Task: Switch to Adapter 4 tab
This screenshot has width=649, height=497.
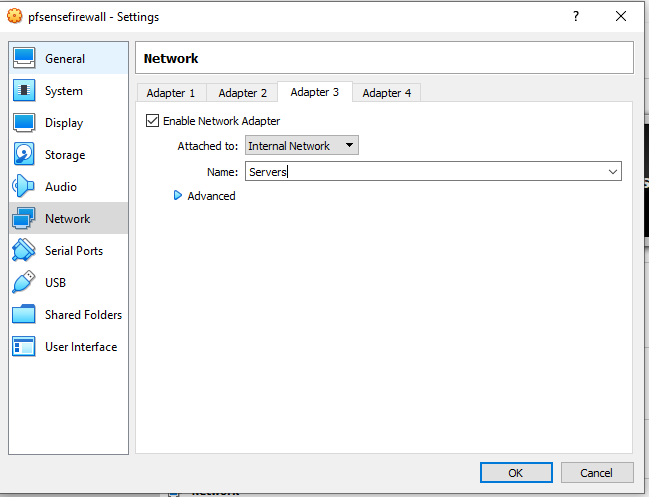Action: 387,93
